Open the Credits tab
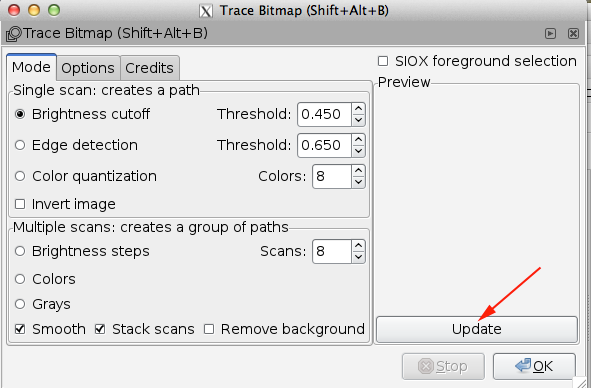 (x=150, y=68)
